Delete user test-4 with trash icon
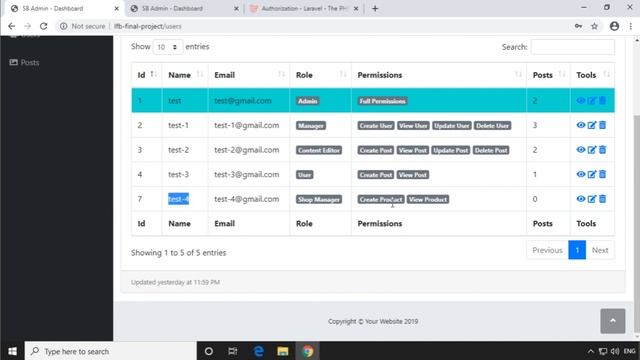 pos(602,199)
